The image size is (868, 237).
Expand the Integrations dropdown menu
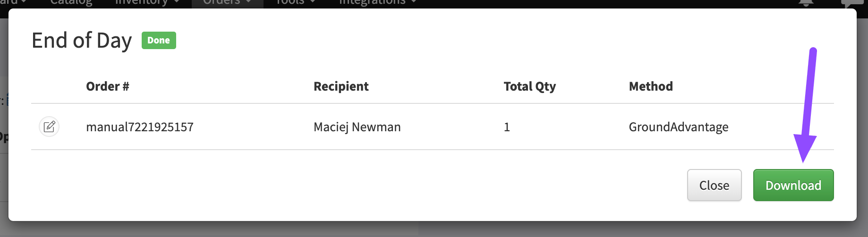point(377,2)
